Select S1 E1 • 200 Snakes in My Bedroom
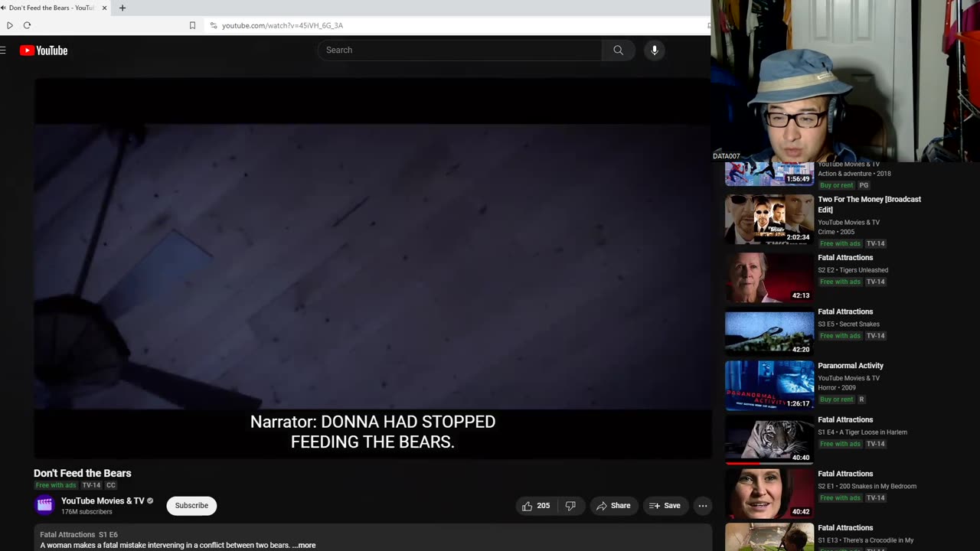Image resolution: width=980 pixels, height=551 pixels. click(867, 487)
